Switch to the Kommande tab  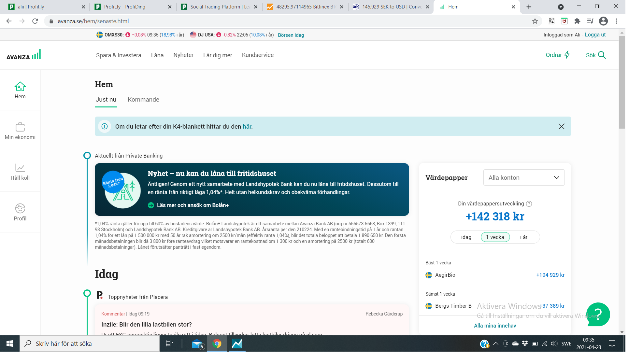click(x=143, y=100)
